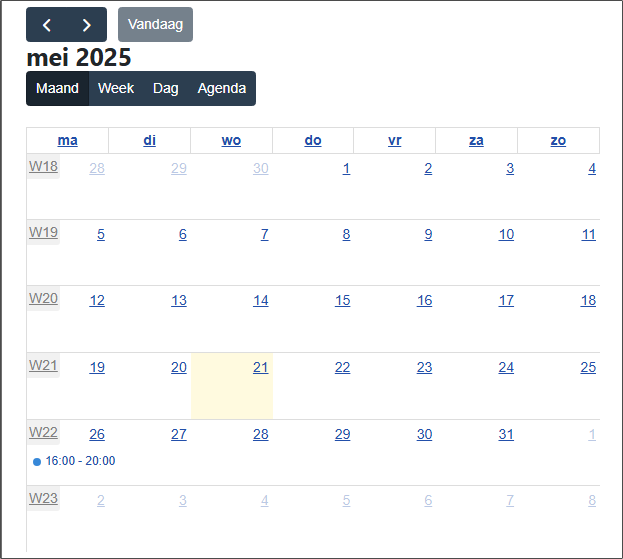Open week W23 link

click(43, 498)
